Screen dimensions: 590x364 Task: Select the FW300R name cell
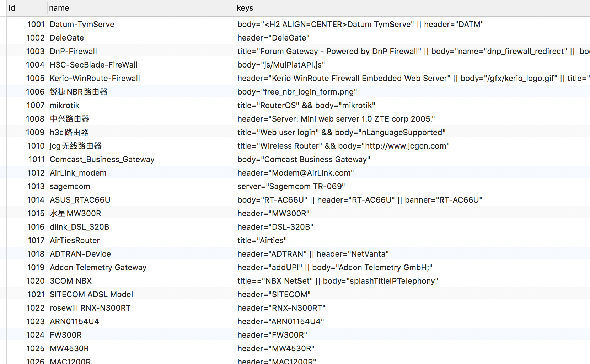141,335
